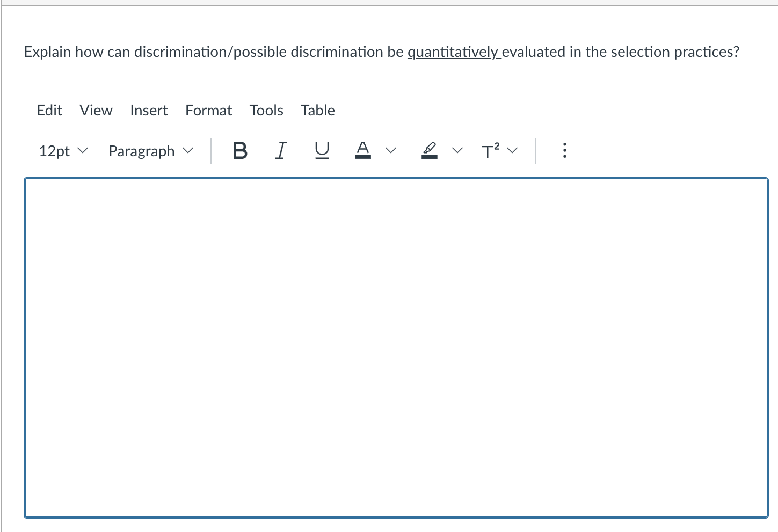Viewport: 778px width, 532px height.
Task: Open the font size dropdown showing 12pt
Action: [62, 151]
